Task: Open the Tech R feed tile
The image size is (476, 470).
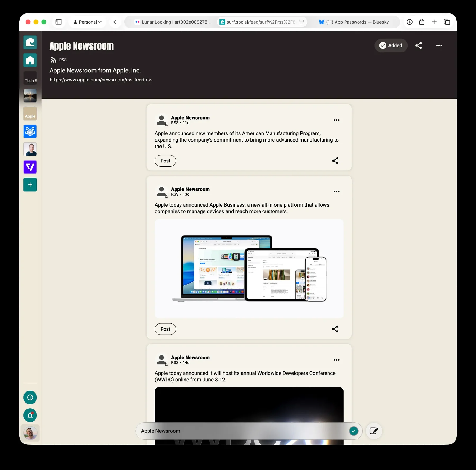Action: click(30, 78)
